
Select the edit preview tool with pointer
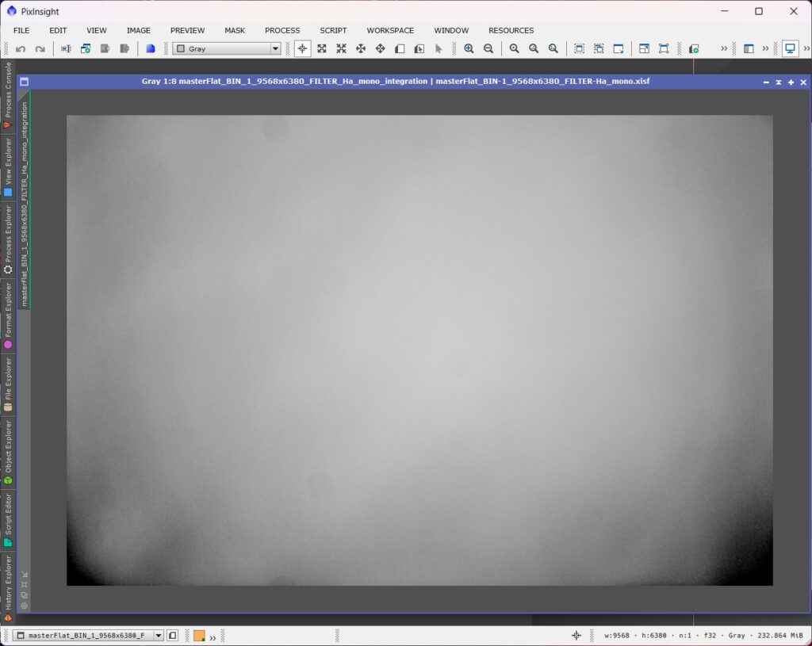[419, 48]
